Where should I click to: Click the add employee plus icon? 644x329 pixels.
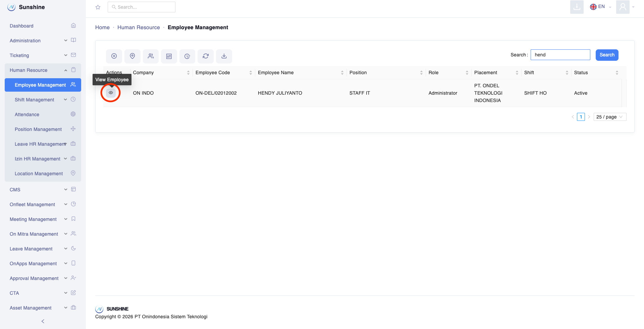[114, 56]
